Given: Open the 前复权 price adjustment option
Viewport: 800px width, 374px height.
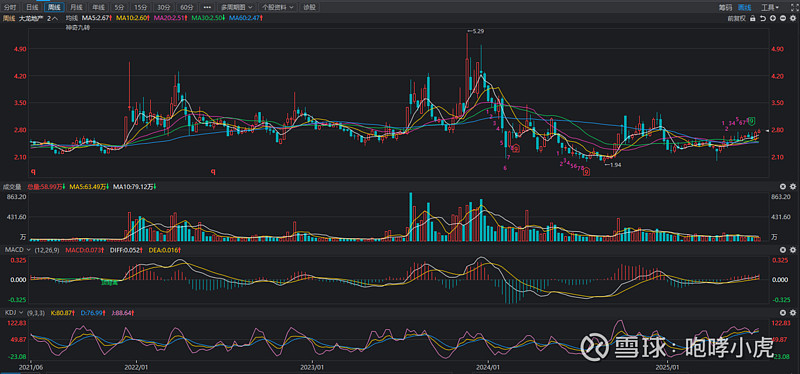Looking at the screenshot, I should click(737, 18).
